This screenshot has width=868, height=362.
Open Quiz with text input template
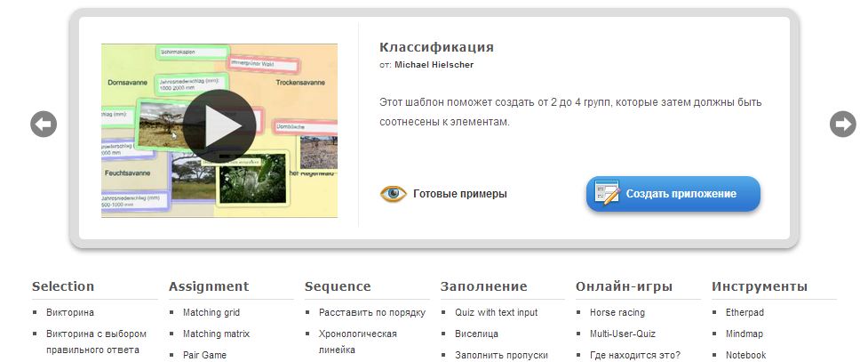(x=497, y=313)
